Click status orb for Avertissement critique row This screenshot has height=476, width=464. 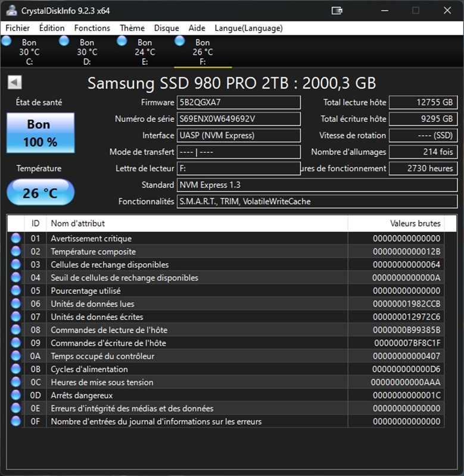pos(15,239)
